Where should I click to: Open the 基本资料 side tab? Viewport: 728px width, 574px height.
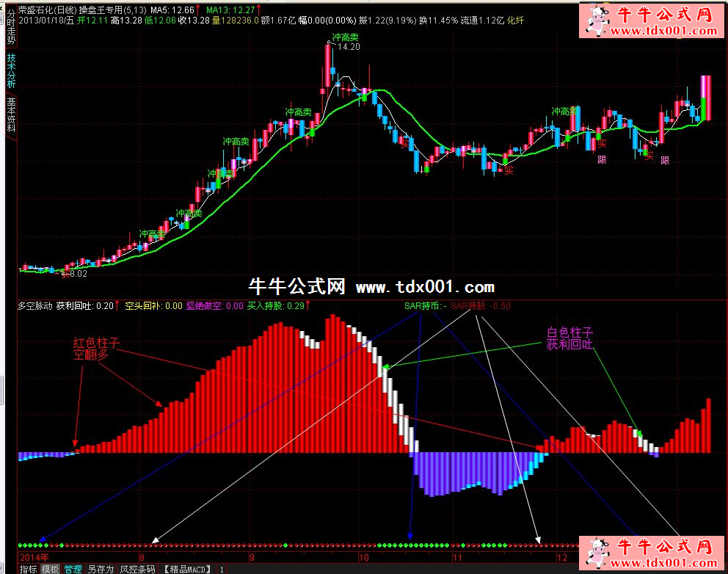[10, 115]
